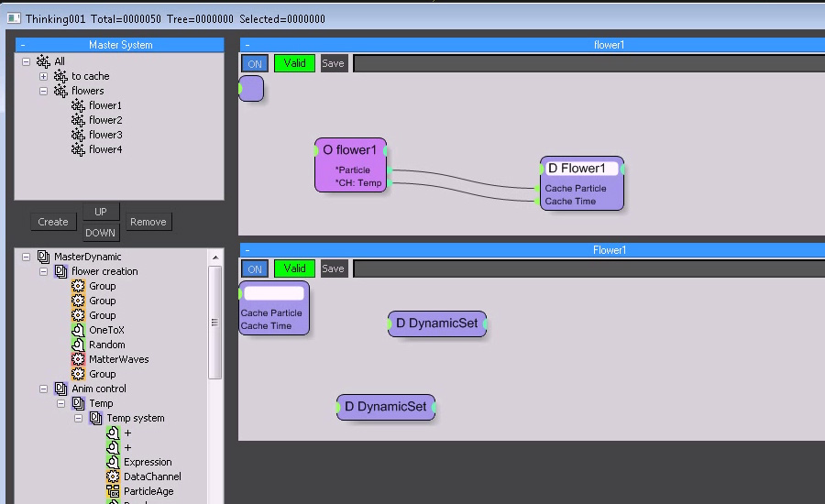The width and height of the screenshot is (825, 504).
Task: Click the 'Anim control' dynamic set icon
Action: point(60,389)
